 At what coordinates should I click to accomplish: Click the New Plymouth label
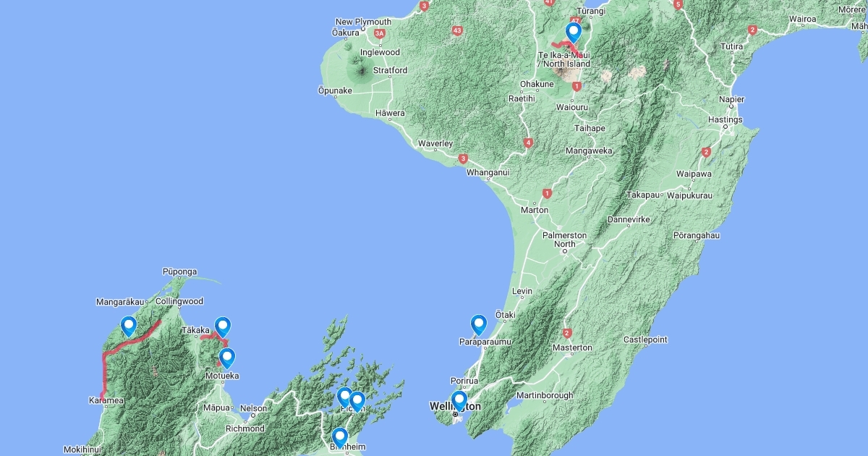tap(363, 22)
